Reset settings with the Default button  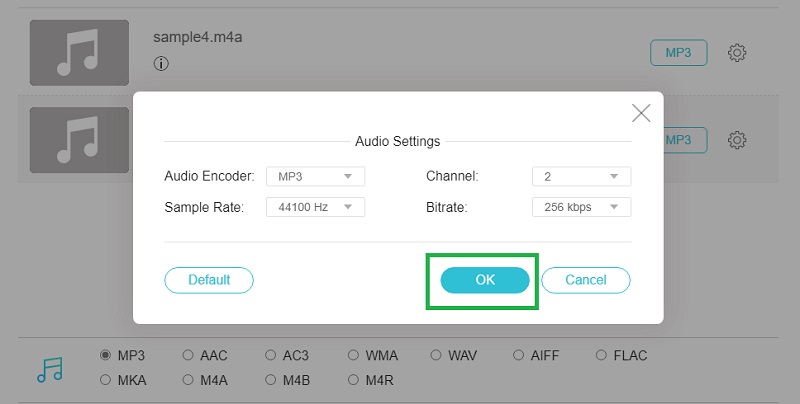[208, 280]
